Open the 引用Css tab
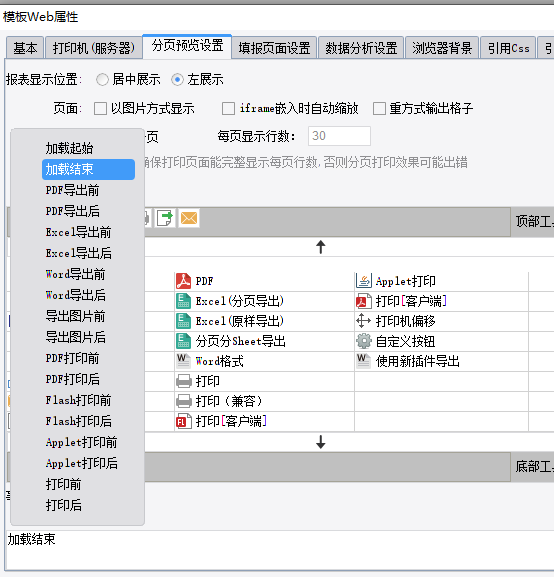The width and height of the screenshot is (554, 577). pos(508,48)
